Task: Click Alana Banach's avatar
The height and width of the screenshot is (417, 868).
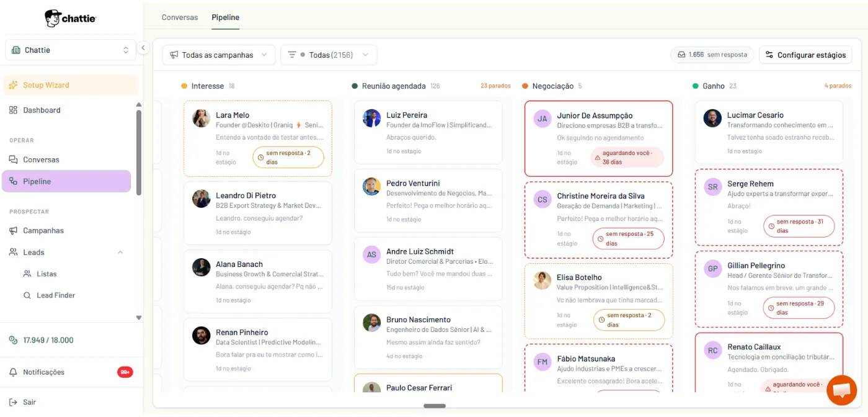Action: point(201,267)
